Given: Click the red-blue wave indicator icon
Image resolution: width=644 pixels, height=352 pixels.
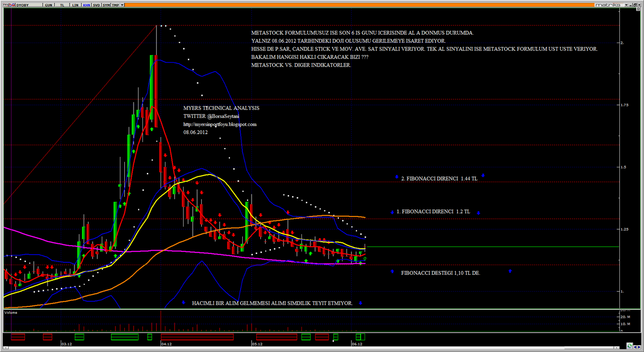Looking at the screenshot, I should pyautogui.click(x=12, y=5).
